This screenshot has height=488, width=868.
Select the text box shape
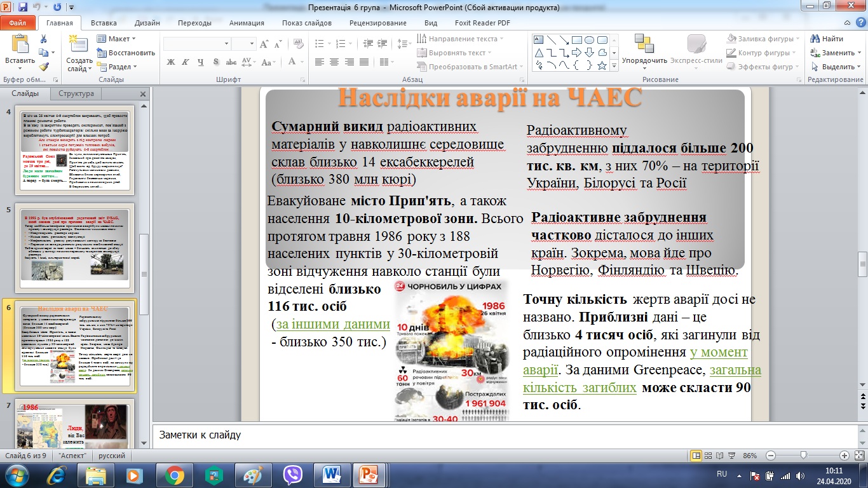pyautogui.click(x=539, y=39)
